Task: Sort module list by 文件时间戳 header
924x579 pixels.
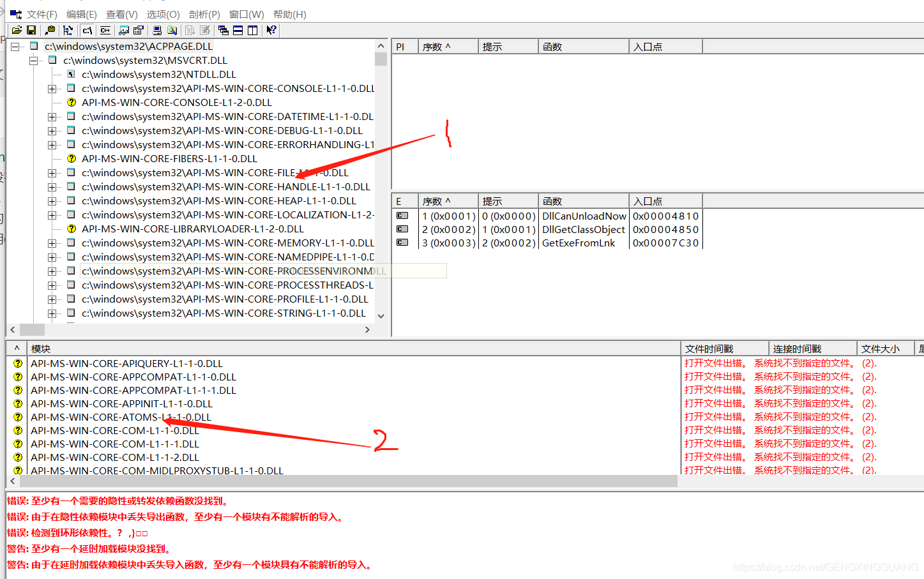Action: tap(725, 349)
